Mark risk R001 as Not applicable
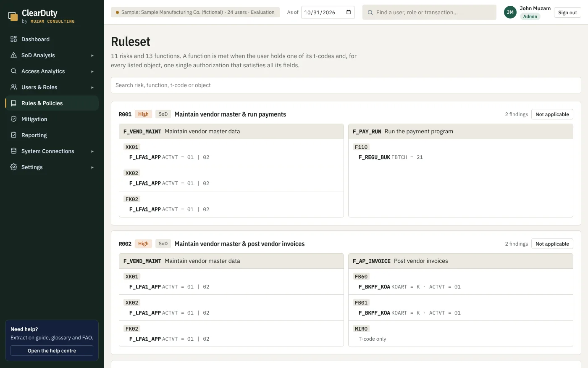Screen dimensions: 588x368 pyautogui.click(x=552, y=114)
